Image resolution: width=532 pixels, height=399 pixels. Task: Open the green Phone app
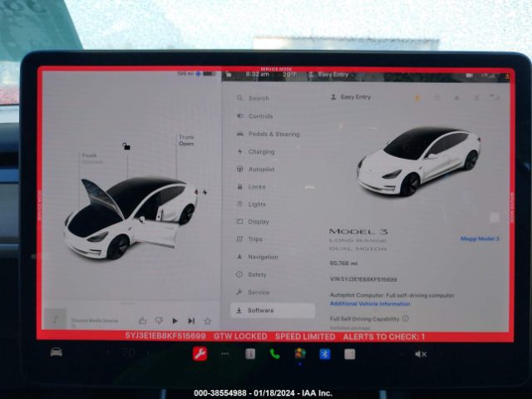pyautogui.click(x=274, y=354)
